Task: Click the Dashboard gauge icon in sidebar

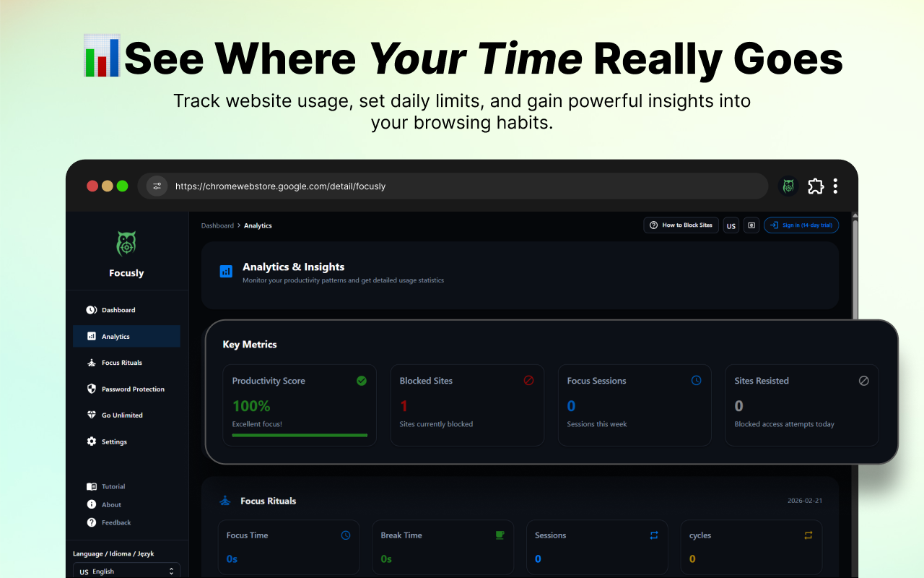Action: point(92,310)
